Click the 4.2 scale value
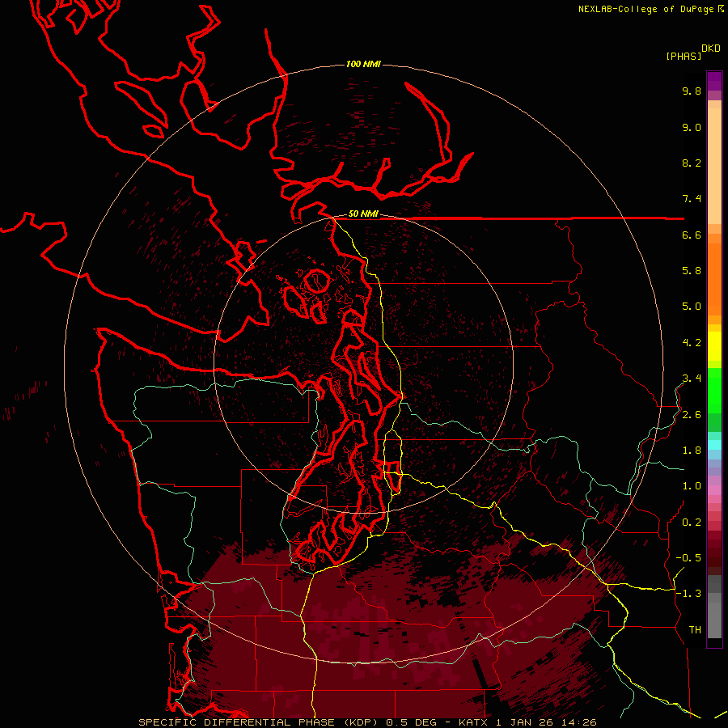728x728 pixels. [692, 343]
